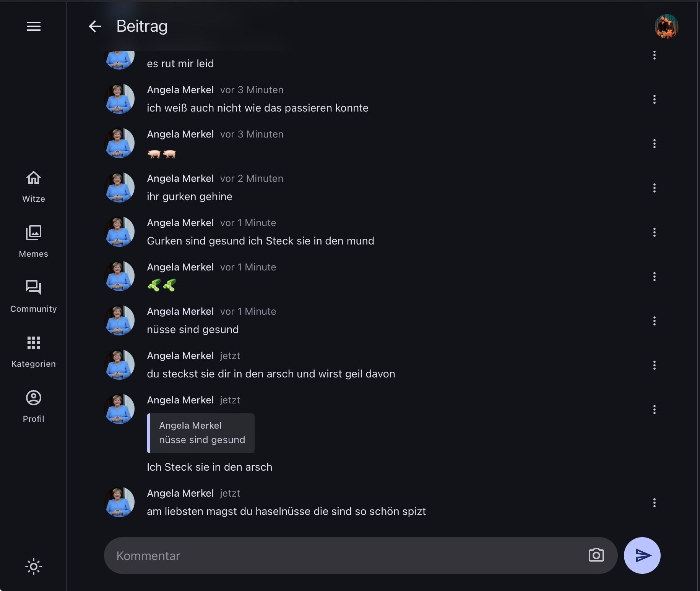
Task: Click the quoted 'nüsse sind gesund' reply box
Action: pos(201,433)
